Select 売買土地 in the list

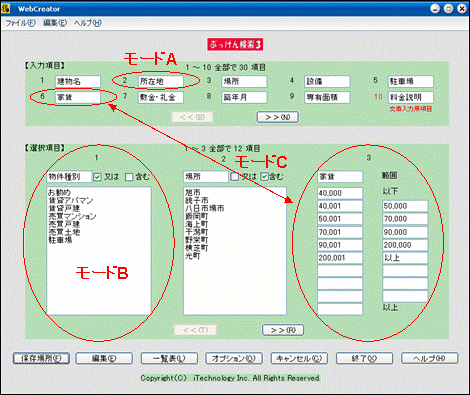(64, 232)
